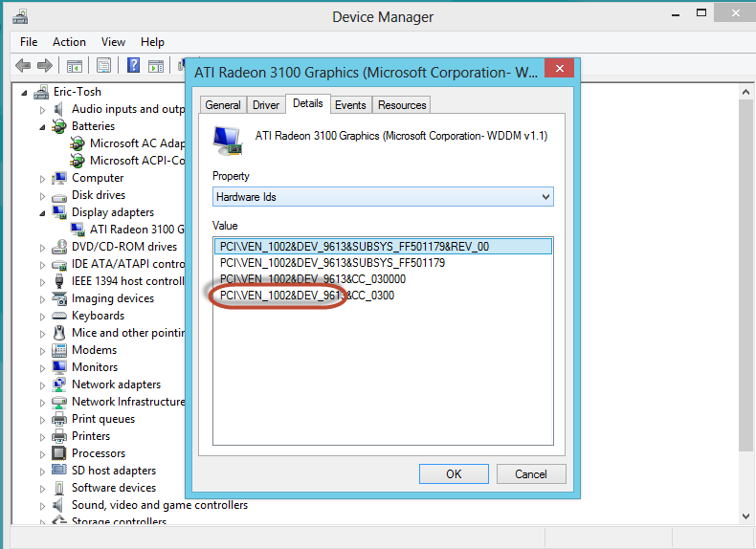
Task: Click the Properties toolbar icon
Action: coord(103,66)
